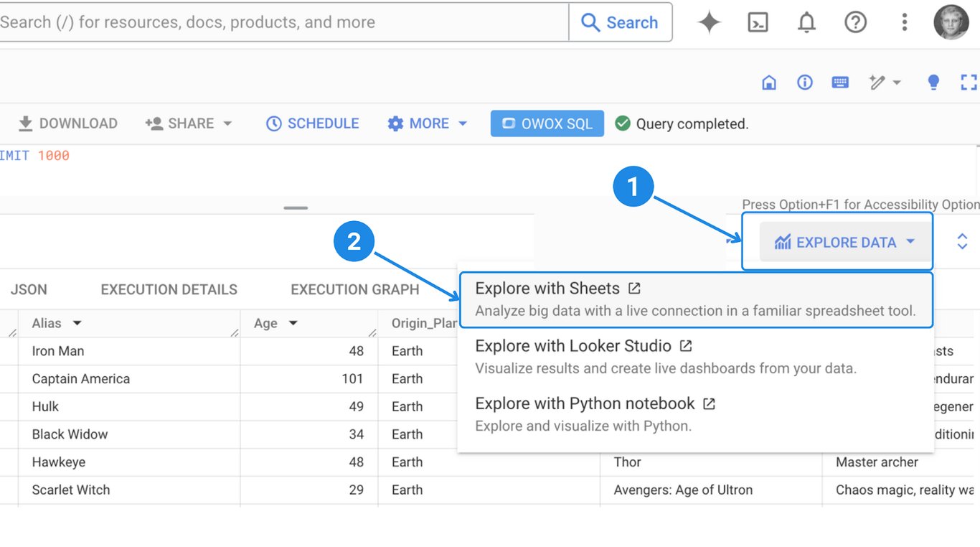Image resolution: width=980 pixels, height=547 pixels.
Task: Switch to EXECUTION GRAPH tab
Action: coord(354,289)
